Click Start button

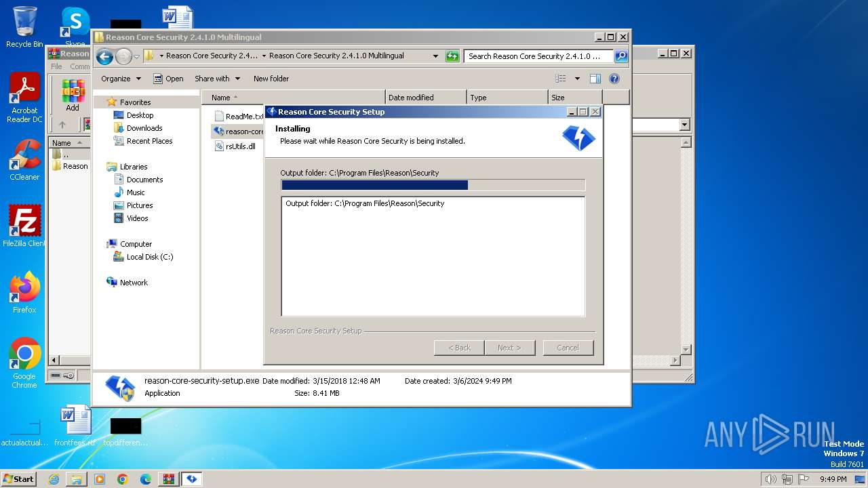(19, 479)
